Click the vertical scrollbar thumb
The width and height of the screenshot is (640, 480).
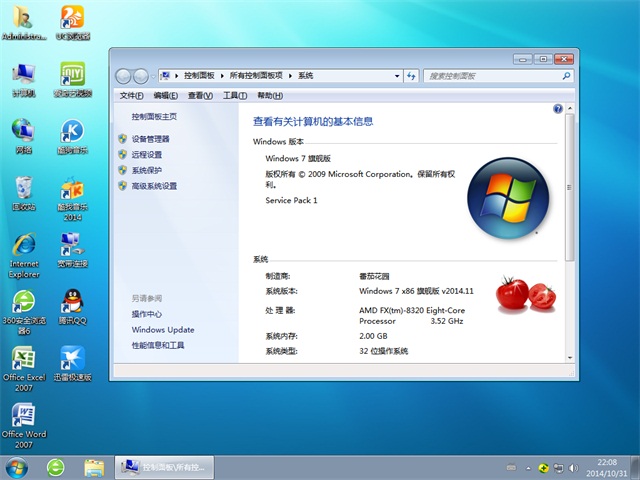pos(570,187)
